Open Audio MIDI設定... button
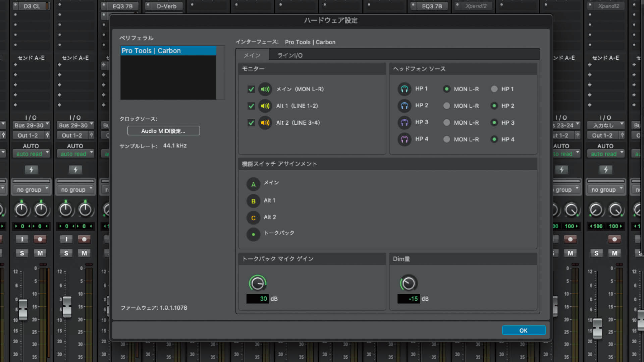The width and height of the screenshot is (644, 362). (163, 131)
